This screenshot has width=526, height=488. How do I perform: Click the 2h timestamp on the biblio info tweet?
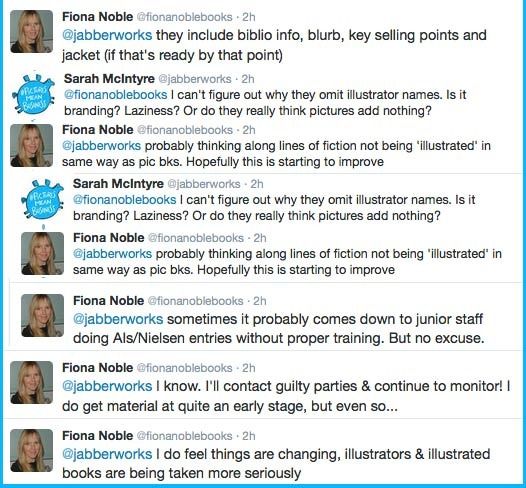coord(249,17)
